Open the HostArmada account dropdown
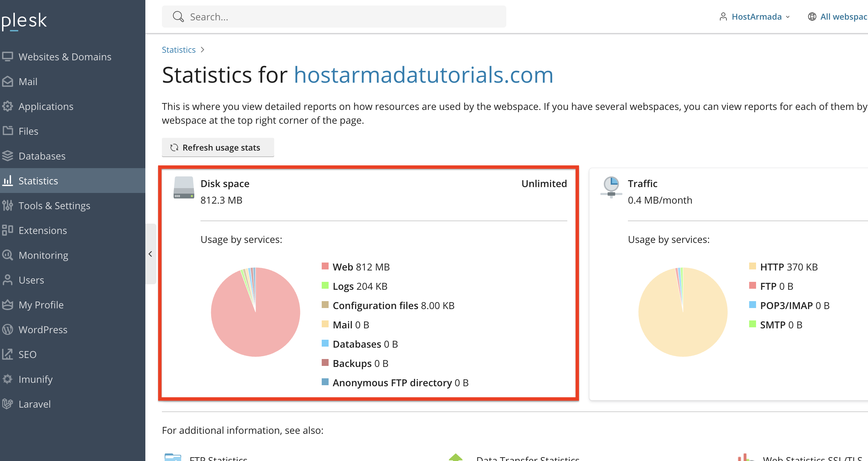 755,17
